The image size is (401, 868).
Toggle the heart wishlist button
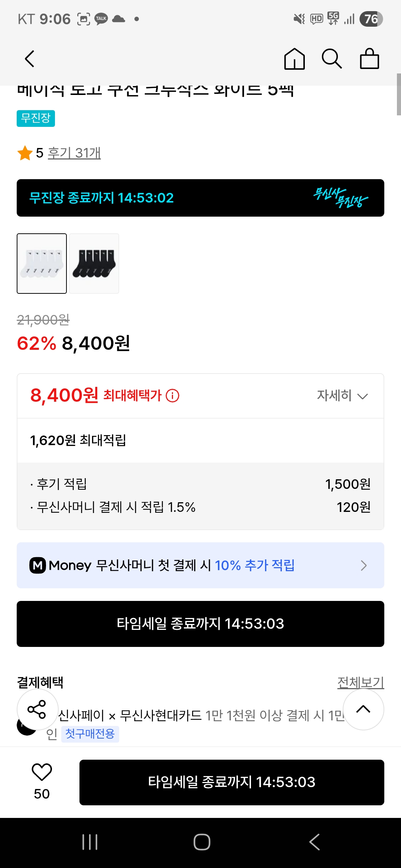pos(42,772)
